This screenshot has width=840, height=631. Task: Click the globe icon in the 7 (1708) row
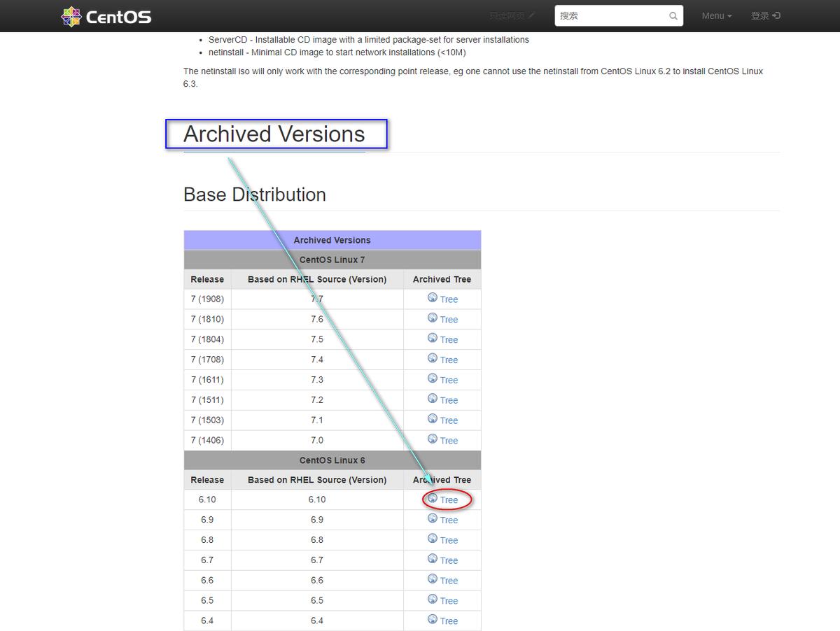click(433, 359)
